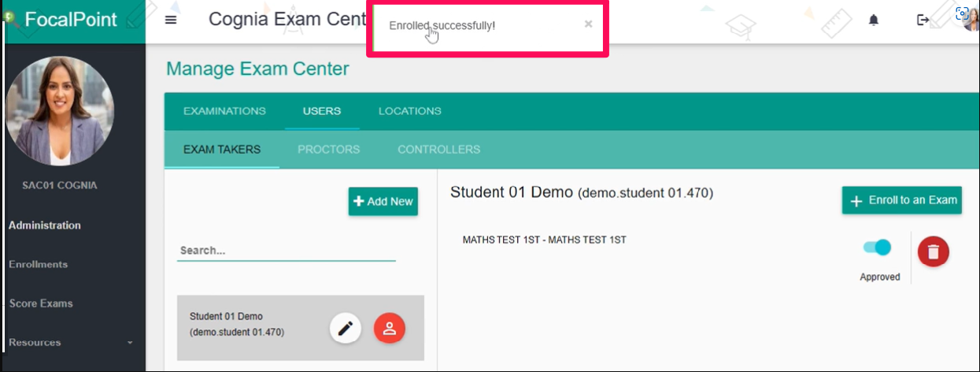Click the Student 01 Demo heading

(x=582, y=192)
